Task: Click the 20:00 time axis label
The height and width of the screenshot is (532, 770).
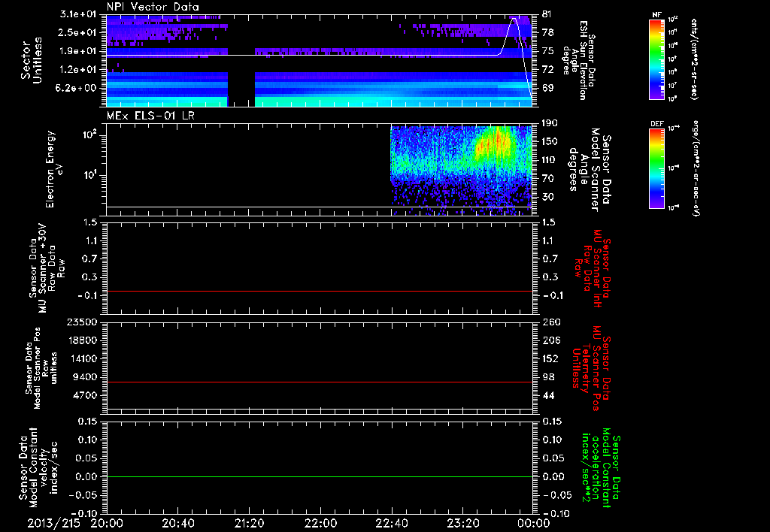Action: tap(107, 523)
